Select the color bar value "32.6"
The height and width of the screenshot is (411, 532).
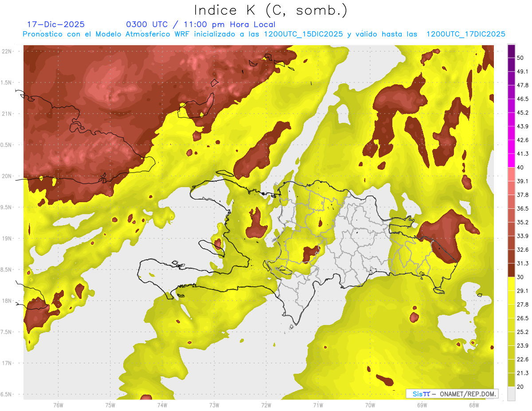(x=523, y=250)
